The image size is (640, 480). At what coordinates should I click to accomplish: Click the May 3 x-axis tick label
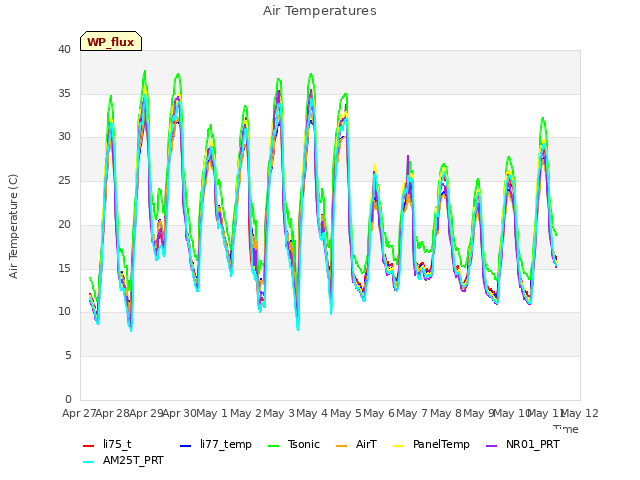coord(279,413)
